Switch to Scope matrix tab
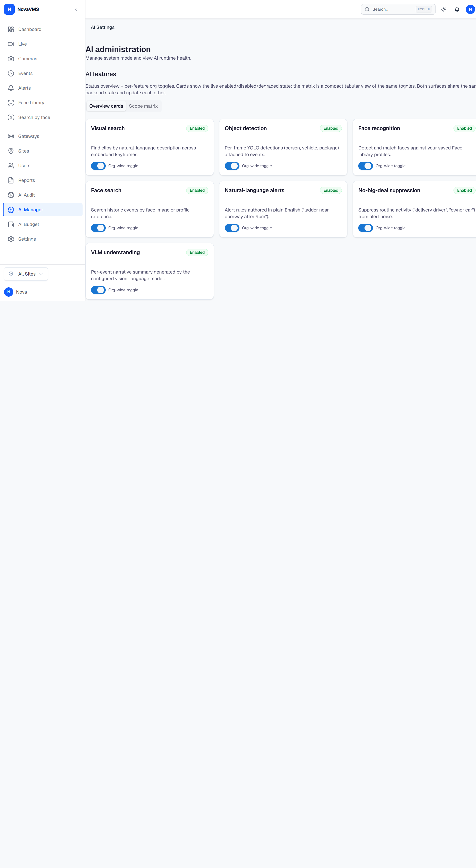This screenshot has height=868, width=476. point(143,106)
